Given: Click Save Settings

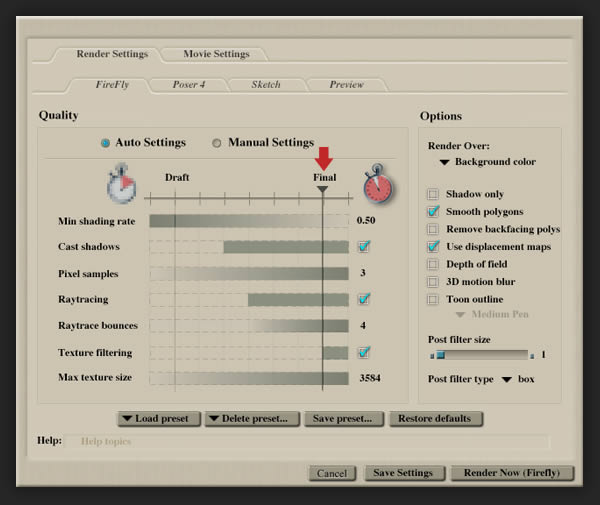Looking at the screenshot, I should pos(404,473).
